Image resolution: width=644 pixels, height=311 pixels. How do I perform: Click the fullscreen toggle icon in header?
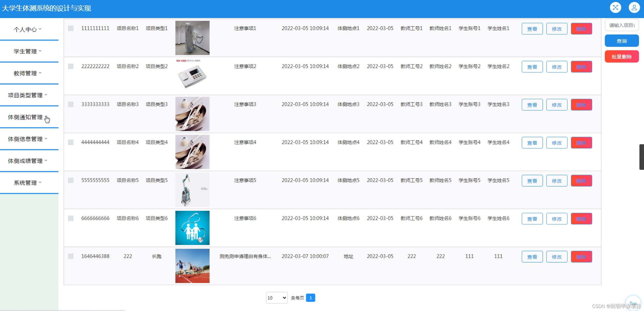tap(615, 7)
